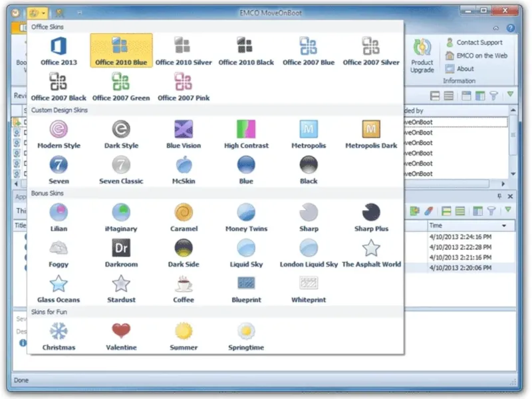Viewport: 532px width, 399px height.
Task: Select the 4/10/2013 2:21:16 PM log entry
Action: click(x=460, y=257)
